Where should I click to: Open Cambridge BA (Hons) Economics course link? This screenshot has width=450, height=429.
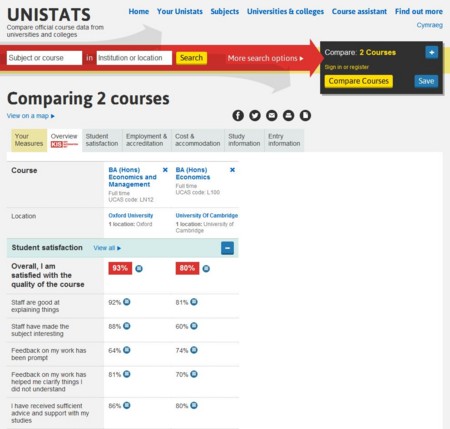tap(193, 173)
